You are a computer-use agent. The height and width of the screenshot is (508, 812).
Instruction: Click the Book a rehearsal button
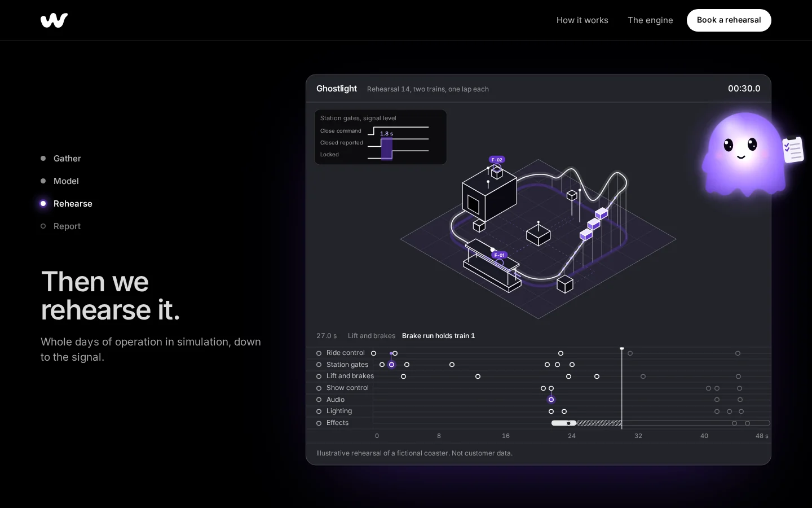point(729,20)
